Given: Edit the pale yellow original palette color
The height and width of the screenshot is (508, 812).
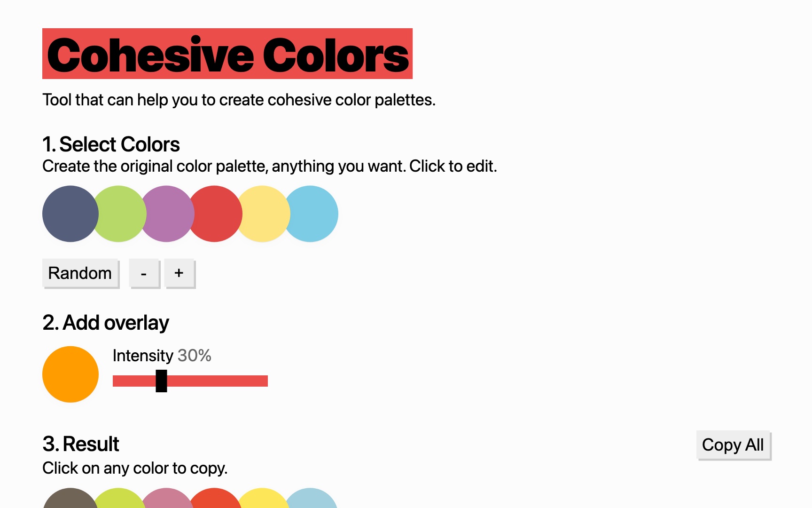Looking at the screenshot, I should pyautogui.click(x=264, y=214).
